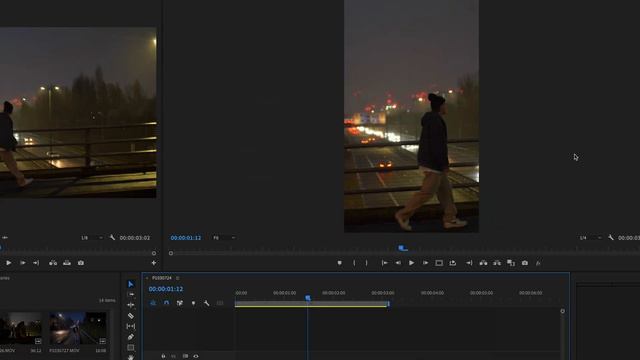Image resolution: width=640 pixels, height=360 pixels.
Task: Export frame from the Source monitor
Action: coord(81,263)
